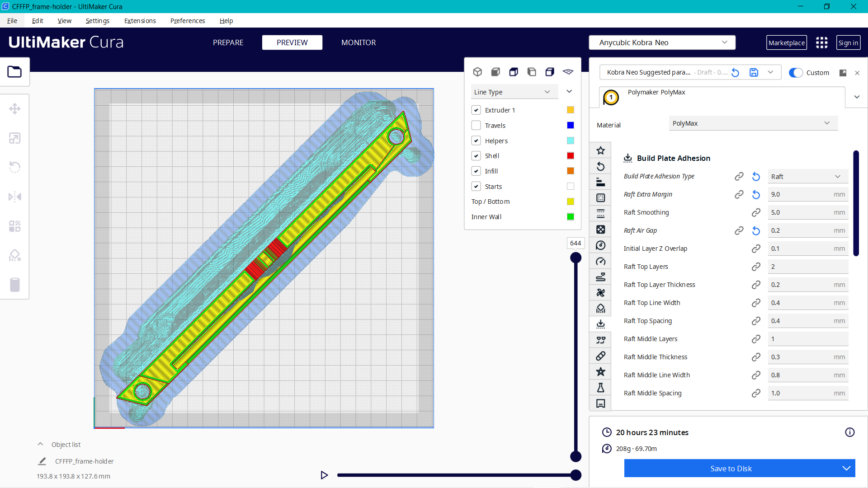Select the Move tool in left toolbar

[15, 108]
